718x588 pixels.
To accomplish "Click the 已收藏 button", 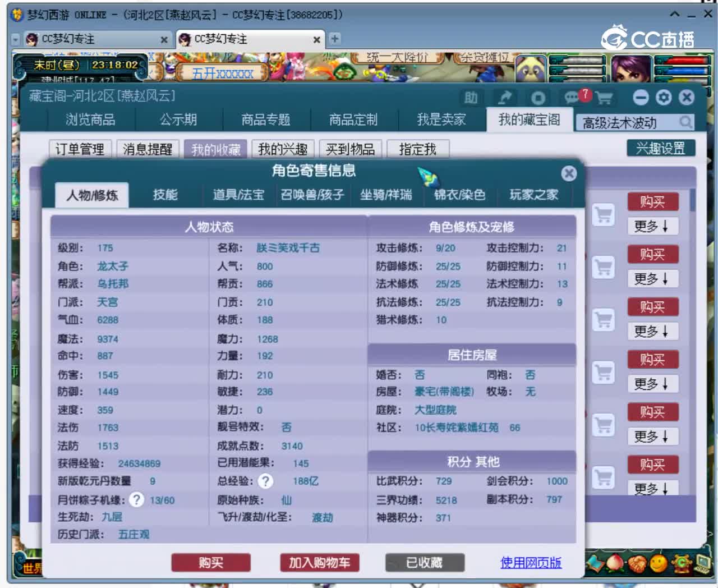I will pyautogui.click(x=425, y=562).
